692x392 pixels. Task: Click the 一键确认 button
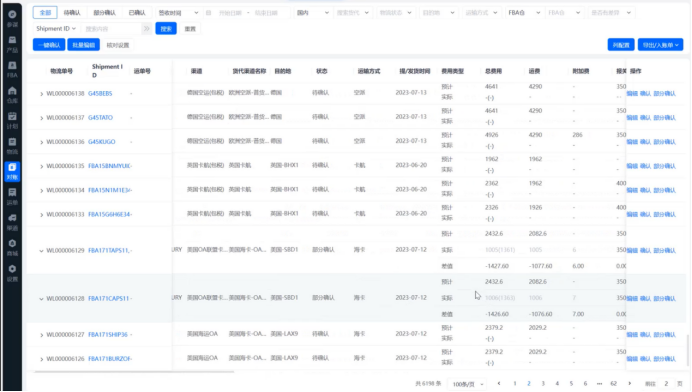click(x=49, y=45)
